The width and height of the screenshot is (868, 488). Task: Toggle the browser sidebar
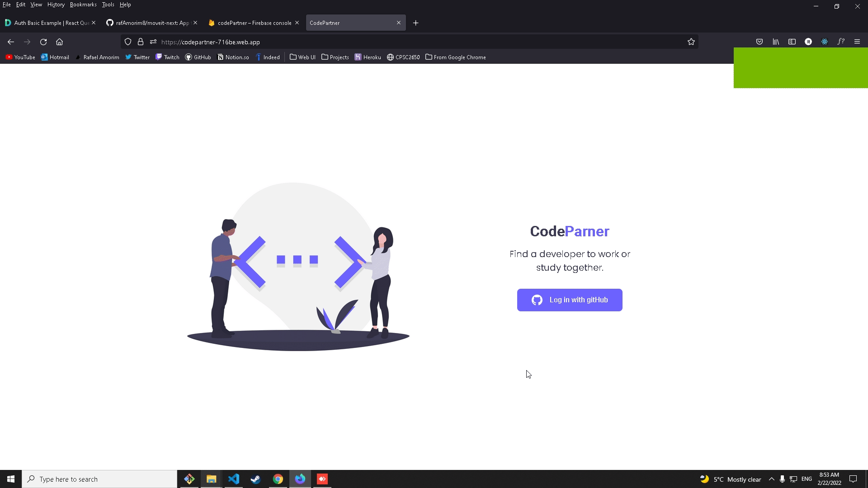pos(793,42)
